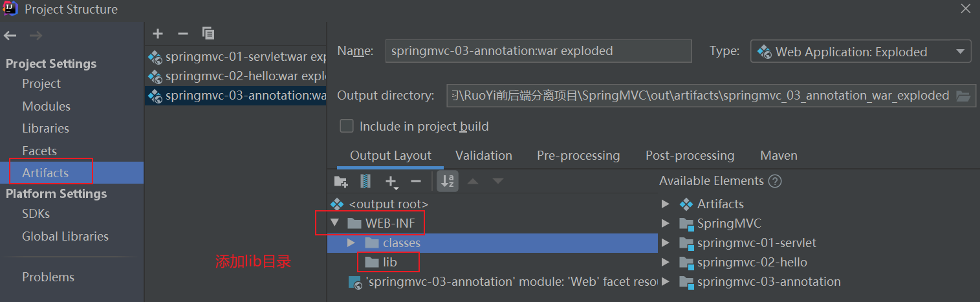The height and width of the screenshot is (302, 980).
Task: Add a new artifact with plus icon
Action: pos(158,34)
